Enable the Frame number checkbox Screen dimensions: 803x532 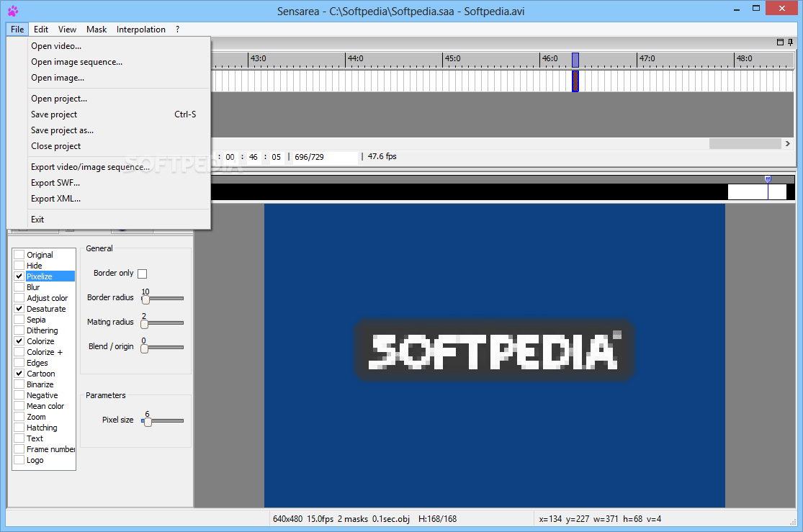coord(19,448)
